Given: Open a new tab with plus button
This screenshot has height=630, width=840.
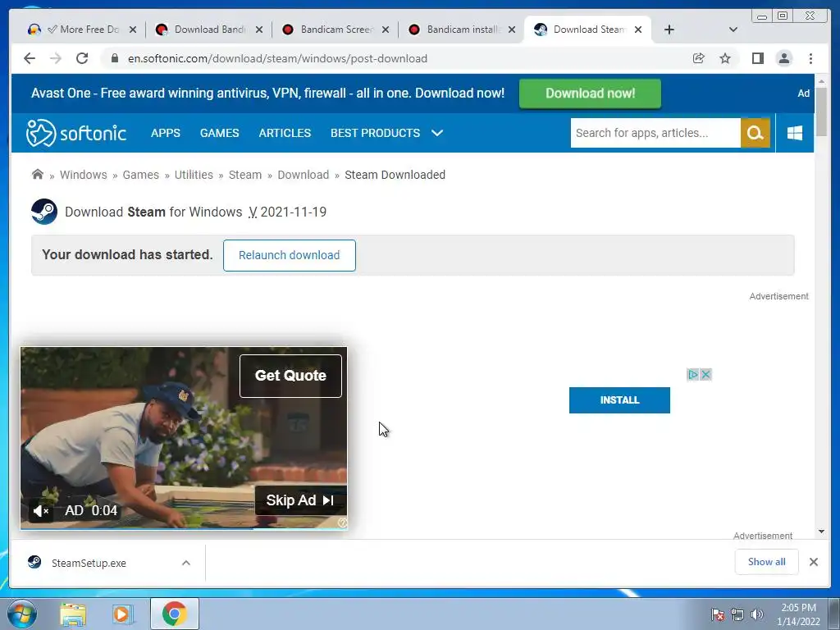Looking at the screenshot, I should click(669, 30).
